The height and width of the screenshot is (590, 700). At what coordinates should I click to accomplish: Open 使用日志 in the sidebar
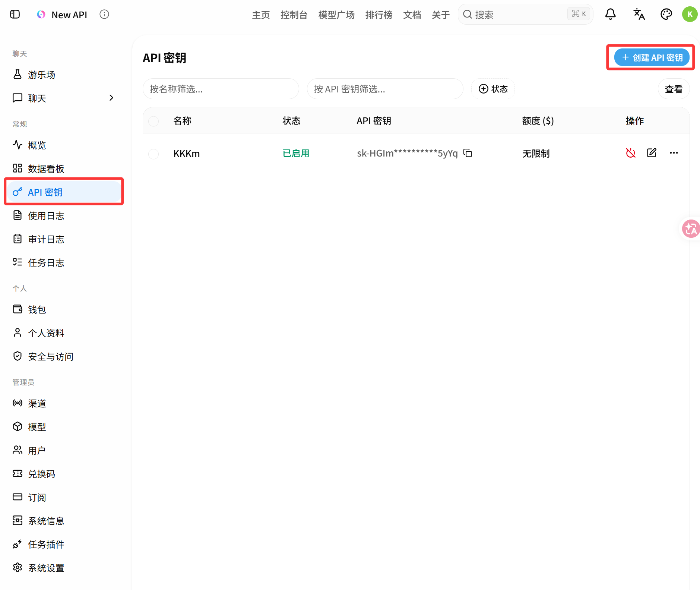[64, 215]
